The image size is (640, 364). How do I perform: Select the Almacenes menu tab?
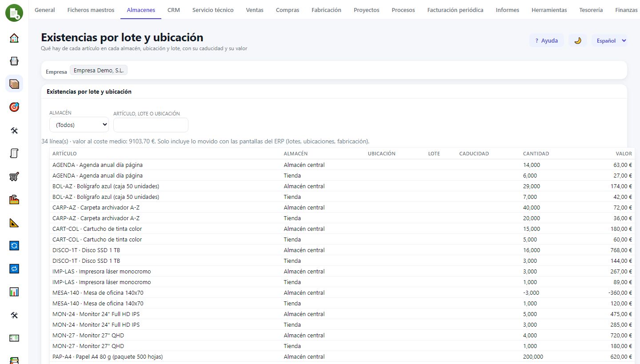point(141,10)
